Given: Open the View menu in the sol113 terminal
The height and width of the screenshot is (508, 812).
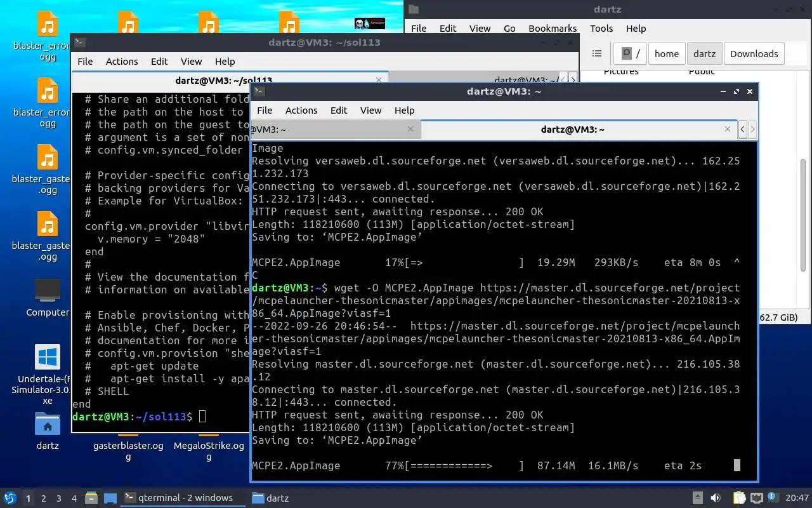Looking at the screenshot, I should pos(191,61).
